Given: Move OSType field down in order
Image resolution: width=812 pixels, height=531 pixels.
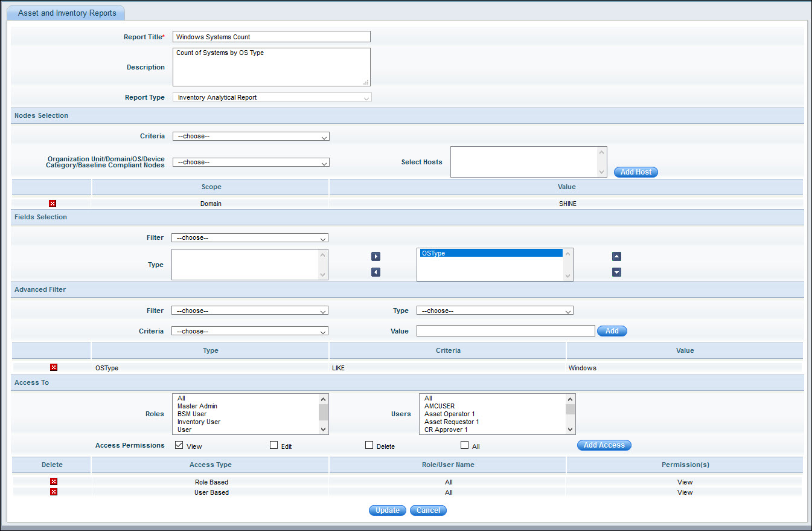Looking at the screenshot, I should 616,272.
